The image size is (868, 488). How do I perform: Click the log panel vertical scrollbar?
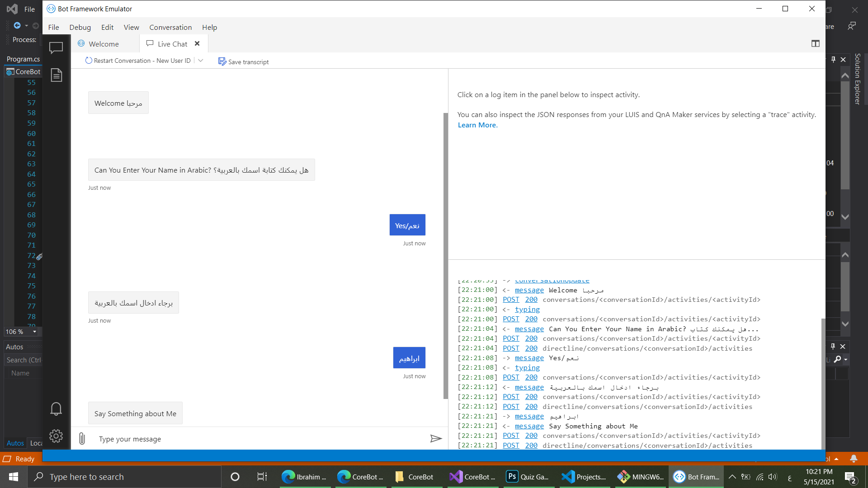tap(823, 383)
